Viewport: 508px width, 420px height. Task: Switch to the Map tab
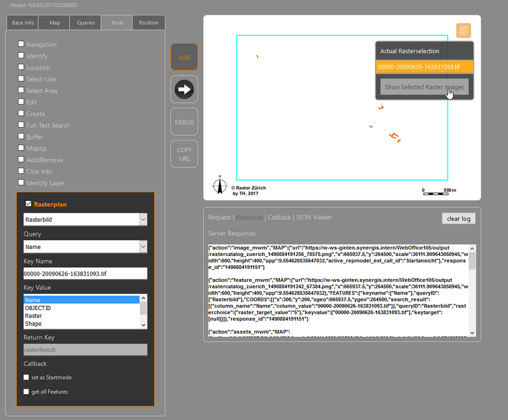coord(55,23)
